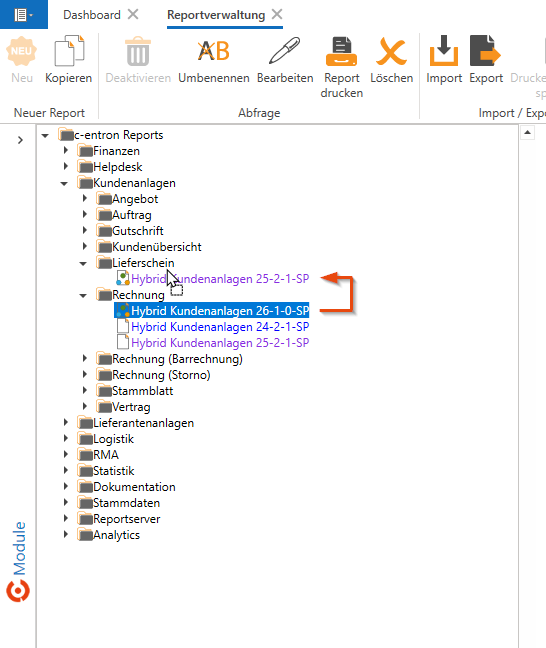Expand the Dokumentation folder arrow
546x648 pixels.
pyautogui.click(x=66, y=486)
